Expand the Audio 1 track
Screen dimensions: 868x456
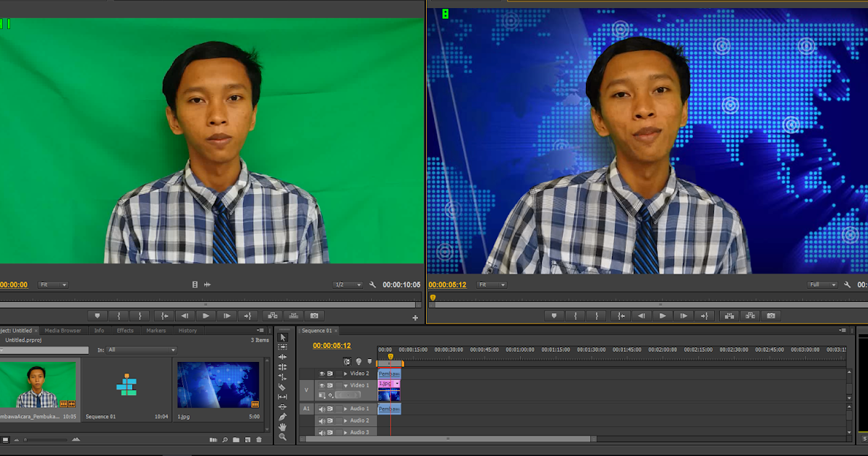(x=346, y=409)
